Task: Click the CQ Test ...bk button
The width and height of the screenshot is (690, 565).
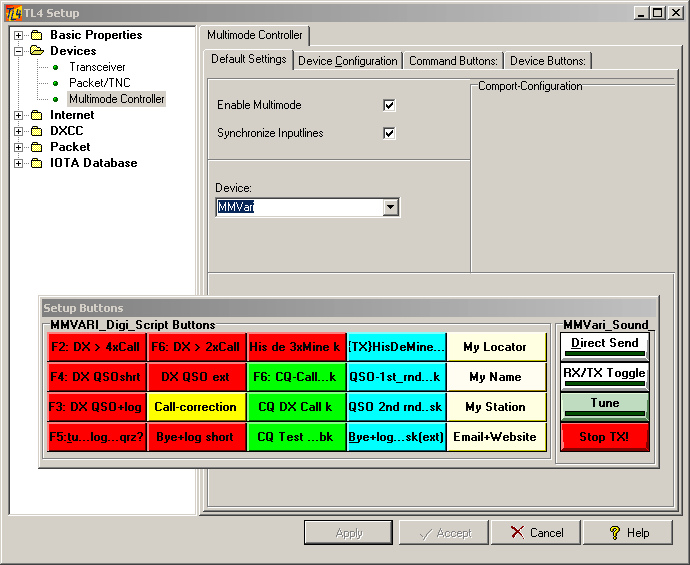Action: pyautogui.click(x=296, y=437)
